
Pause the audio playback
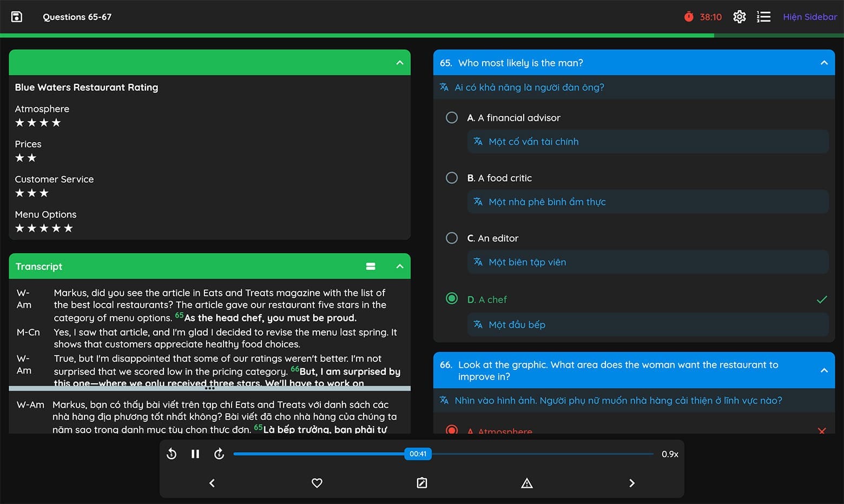[x=195, y=454]
